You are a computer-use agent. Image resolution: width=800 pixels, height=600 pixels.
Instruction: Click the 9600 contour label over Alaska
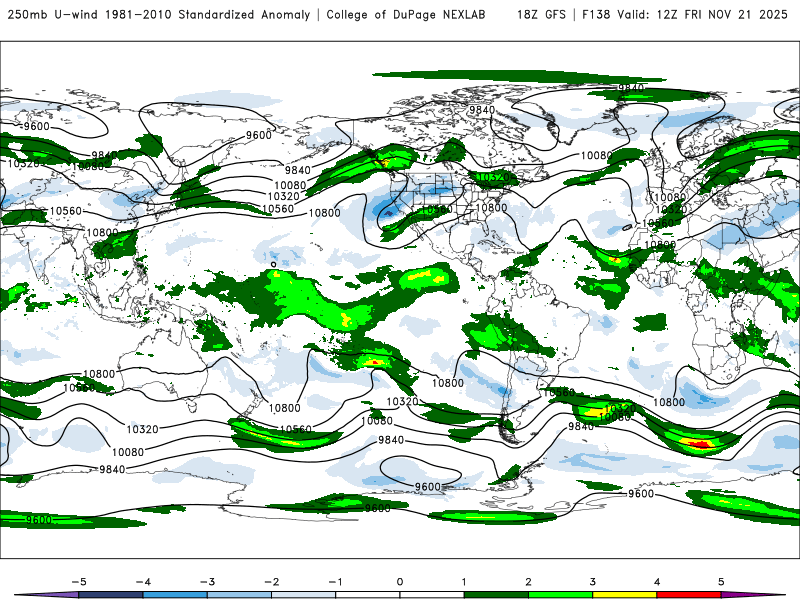(259, 135)
